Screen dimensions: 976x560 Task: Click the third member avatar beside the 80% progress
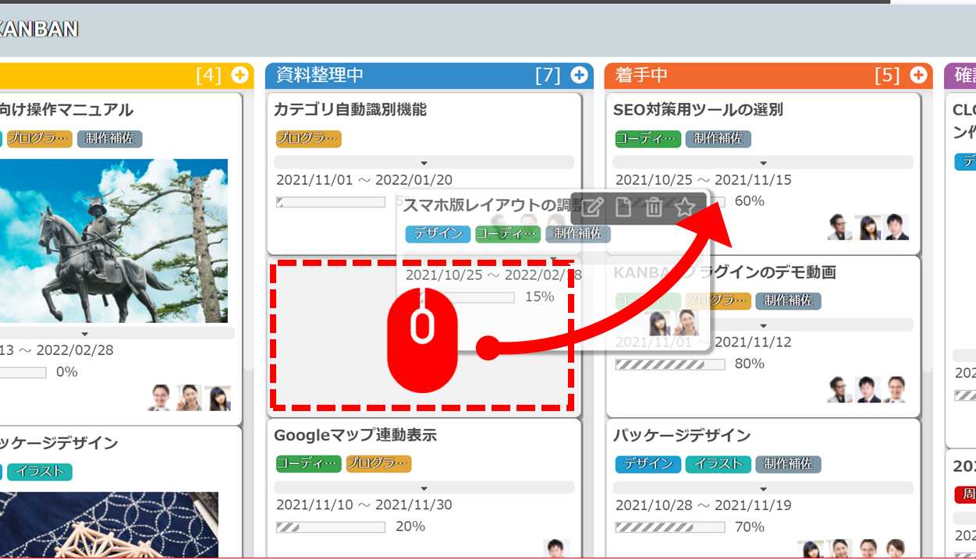(x=896, y=389)
